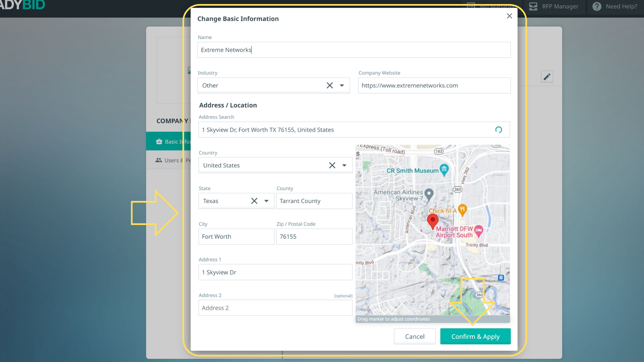This screenshot has width=644, height=362.
Task: Click the Need Help question mark icon
Action: tap(597, 6)
